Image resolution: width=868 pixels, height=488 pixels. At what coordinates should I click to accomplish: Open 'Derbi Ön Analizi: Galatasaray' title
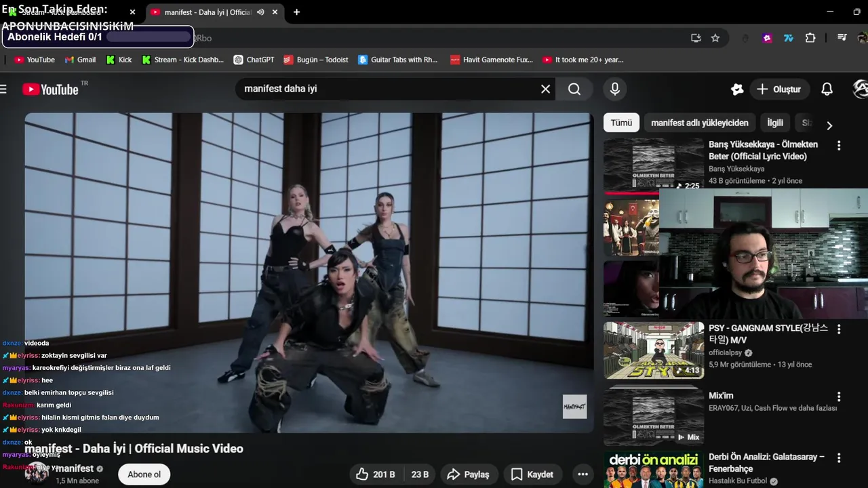click(766, 463)
